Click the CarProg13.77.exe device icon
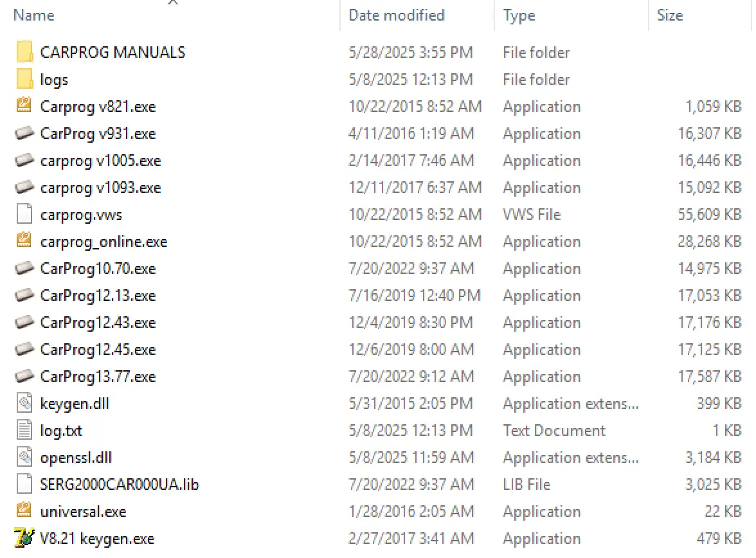 24,375
